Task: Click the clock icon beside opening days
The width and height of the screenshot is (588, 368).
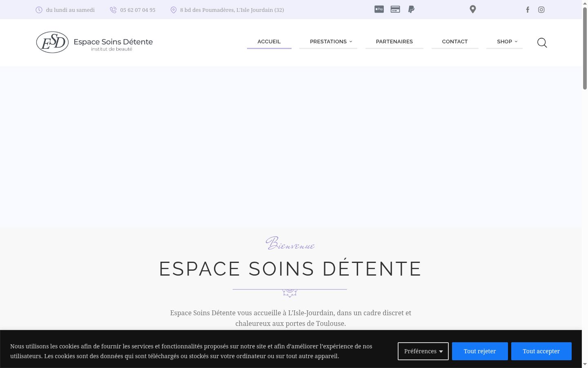Action: (39, 10)
